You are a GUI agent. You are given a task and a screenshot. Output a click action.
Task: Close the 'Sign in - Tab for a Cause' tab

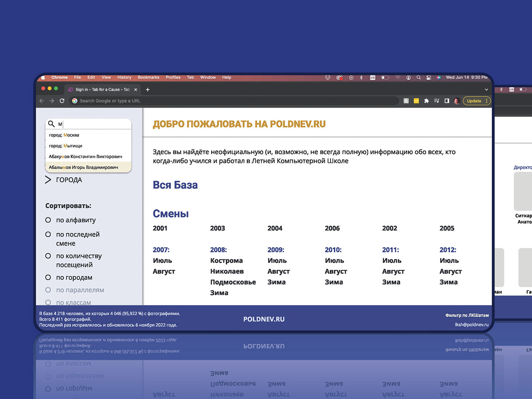135,89
